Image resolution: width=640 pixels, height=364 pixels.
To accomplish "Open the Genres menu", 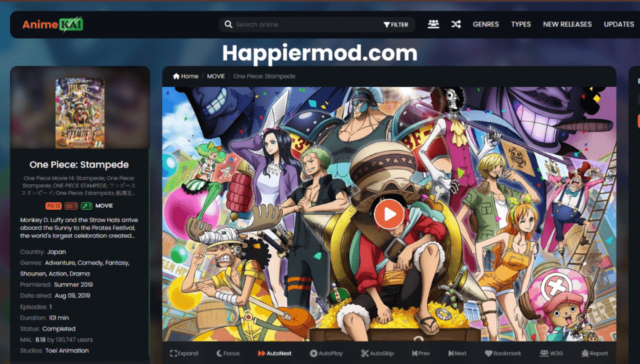I will (486, 24).
